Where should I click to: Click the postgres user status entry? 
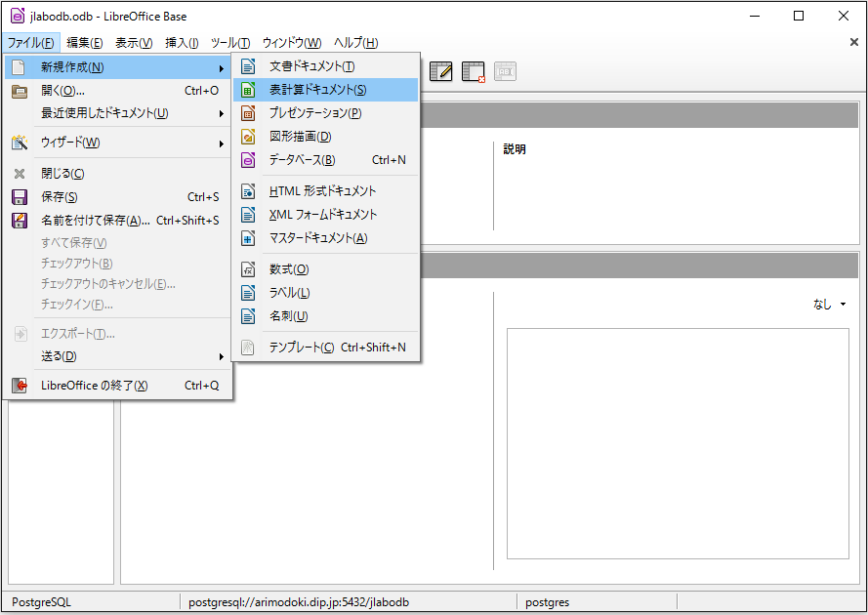[x=547, y=602]
